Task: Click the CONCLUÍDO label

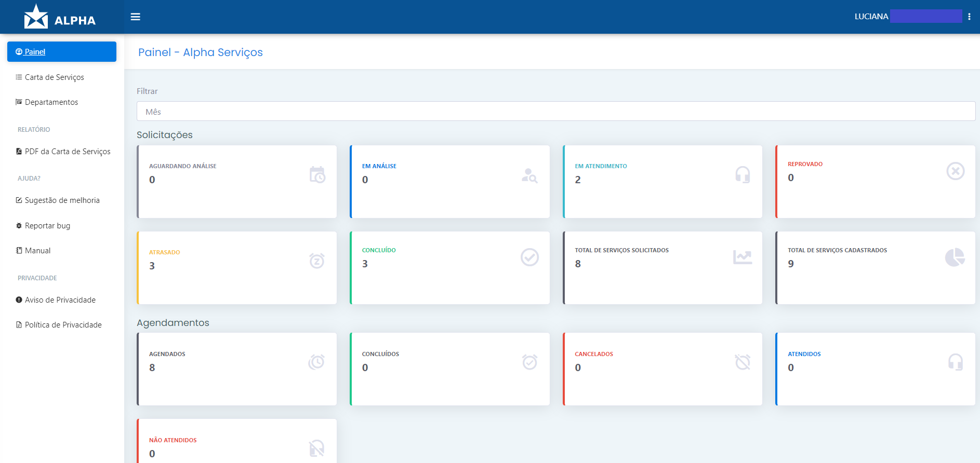Action: pos(379,250)
